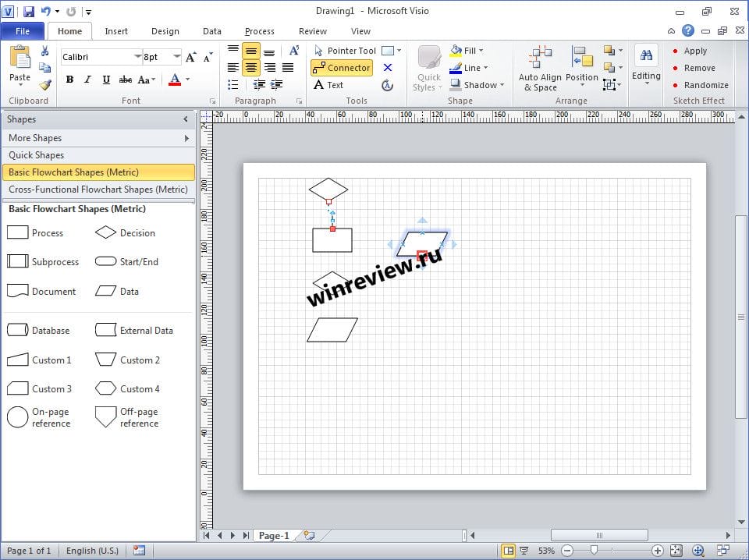This screenshot has width=749, height=560.
Task: Switch to the Design tab
Action: (x=165, y=31)
